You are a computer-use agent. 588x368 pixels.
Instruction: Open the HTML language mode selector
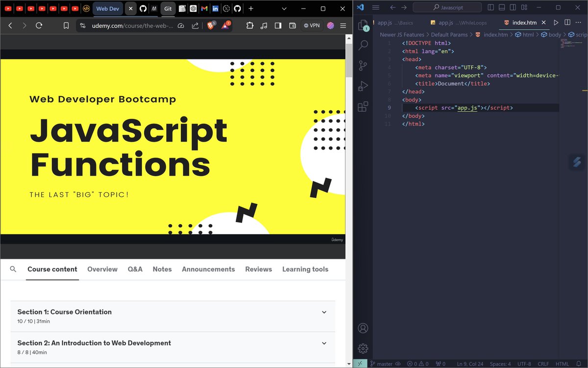point(562,364)
